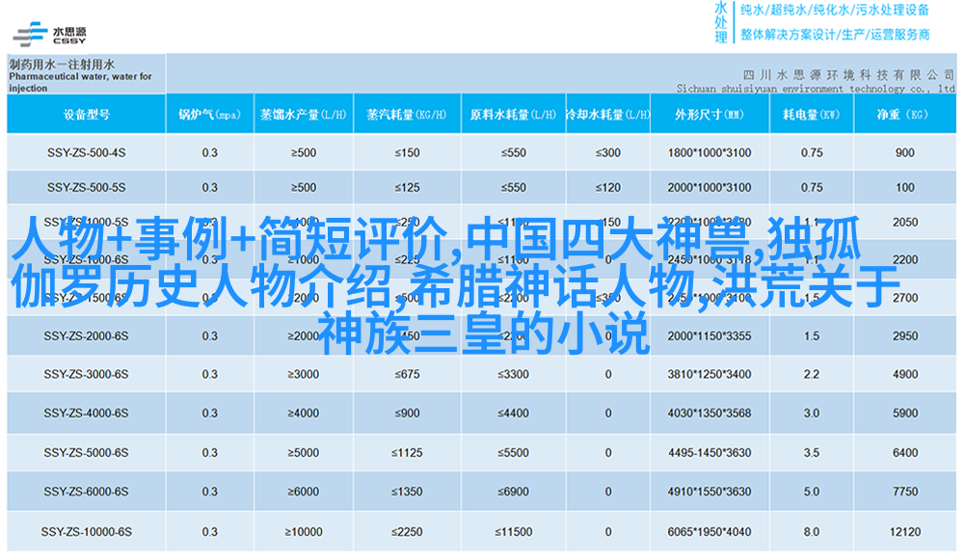Select the 外形尺寸(MM) column header
Viewport: 964px width, 560px height.
click(x=709, y=115)
